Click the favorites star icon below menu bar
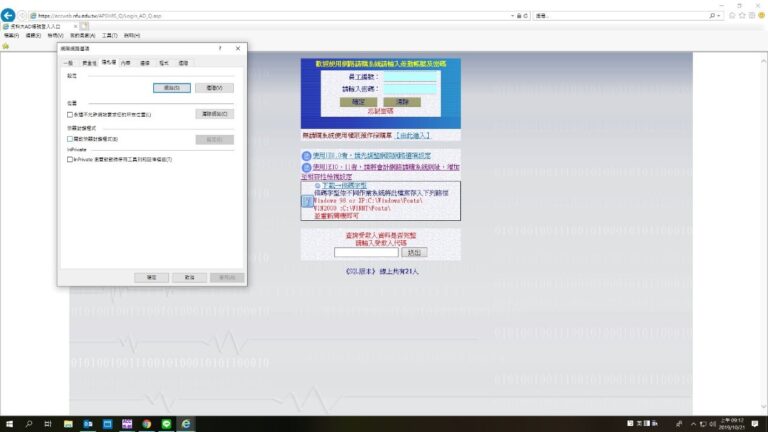The height and width of the screenshot is (432, 768). pyautogui.click(x=6, y=46)
